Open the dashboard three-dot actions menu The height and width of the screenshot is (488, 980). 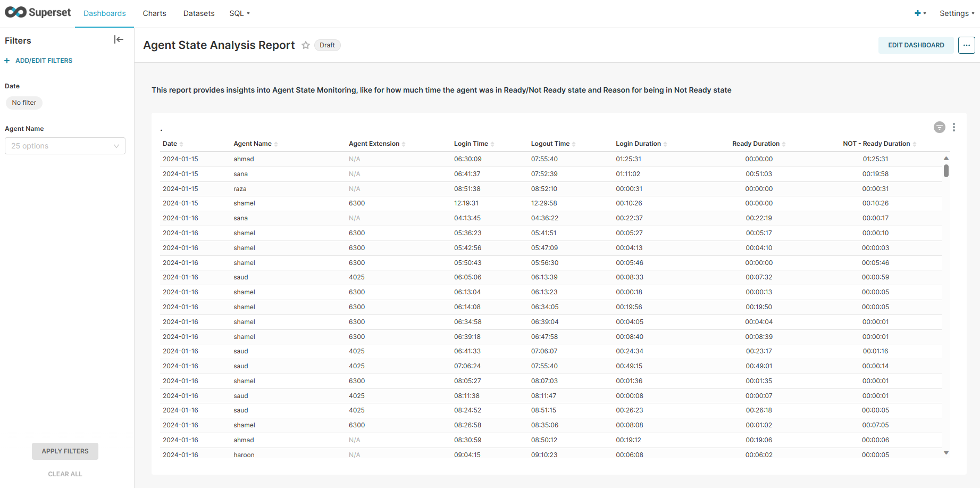click(x=966, y=45)
